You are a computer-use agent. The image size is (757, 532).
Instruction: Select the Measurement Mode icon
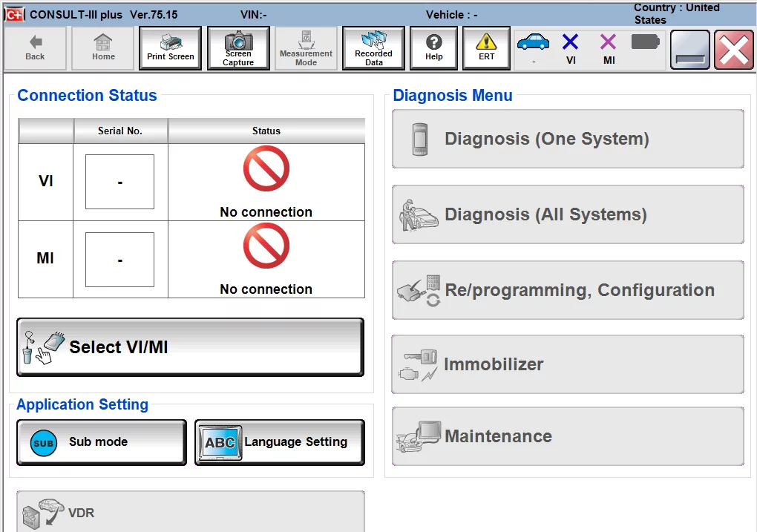pos(306,47)
